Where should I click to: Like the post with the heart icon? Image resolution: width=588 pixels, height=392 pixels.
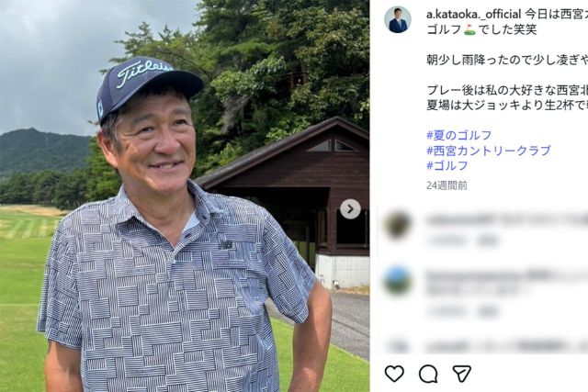click(x=394, y=374)
